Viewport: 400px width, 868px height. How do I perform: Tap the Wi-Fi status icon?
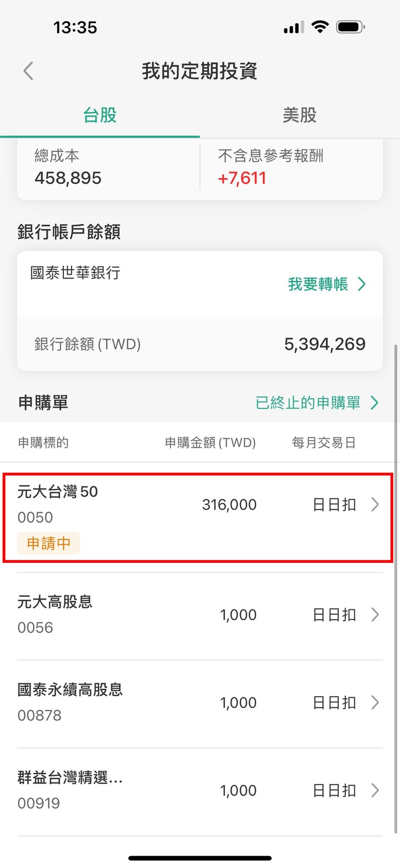(320, 26)
